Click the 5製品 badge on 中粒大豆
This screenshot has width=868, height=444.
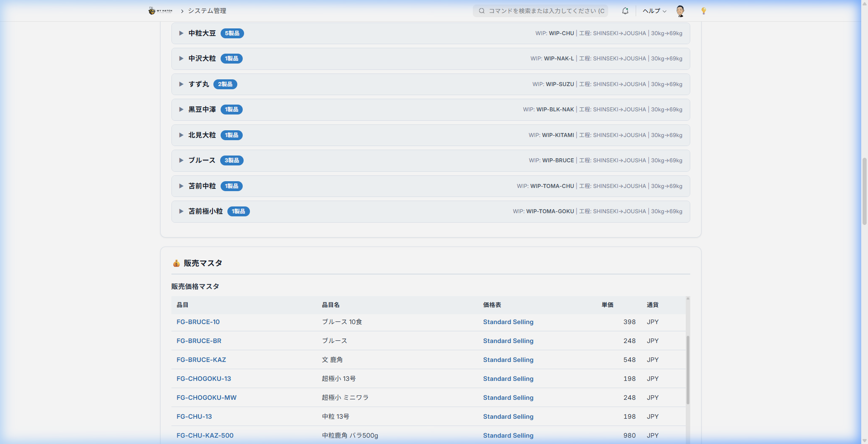[232, 33]
